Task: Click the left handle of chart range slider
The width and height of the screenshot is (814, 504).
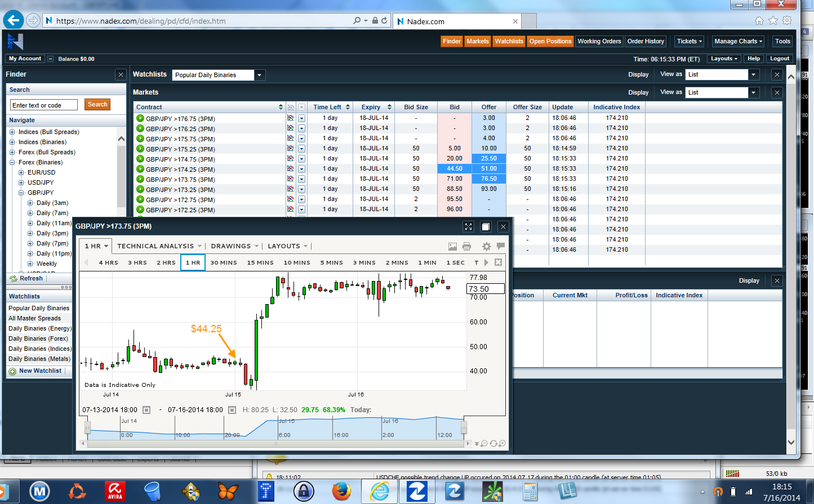Action: [x=87, y=428]
